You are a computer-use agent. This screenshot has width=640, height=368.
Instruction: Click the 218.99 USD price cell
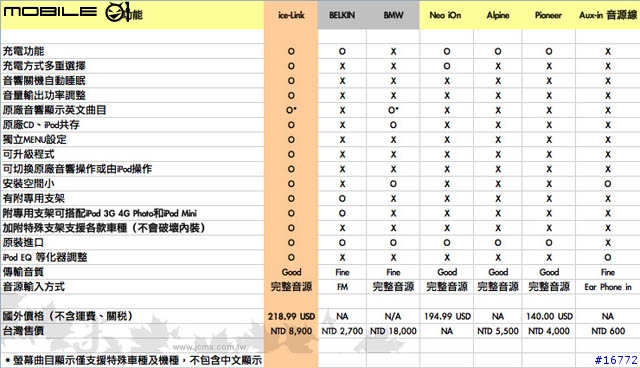pyautogui.click(x=291, y=316)
